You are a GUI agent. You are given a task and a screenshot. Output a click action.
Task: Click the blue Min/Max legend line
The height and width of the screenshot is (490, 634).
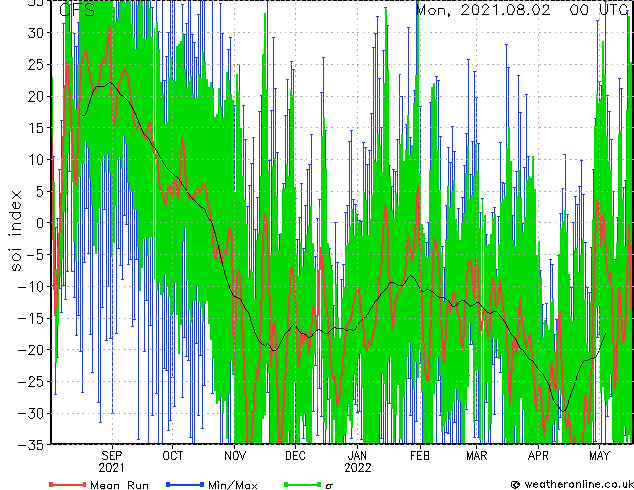[185, 484]
